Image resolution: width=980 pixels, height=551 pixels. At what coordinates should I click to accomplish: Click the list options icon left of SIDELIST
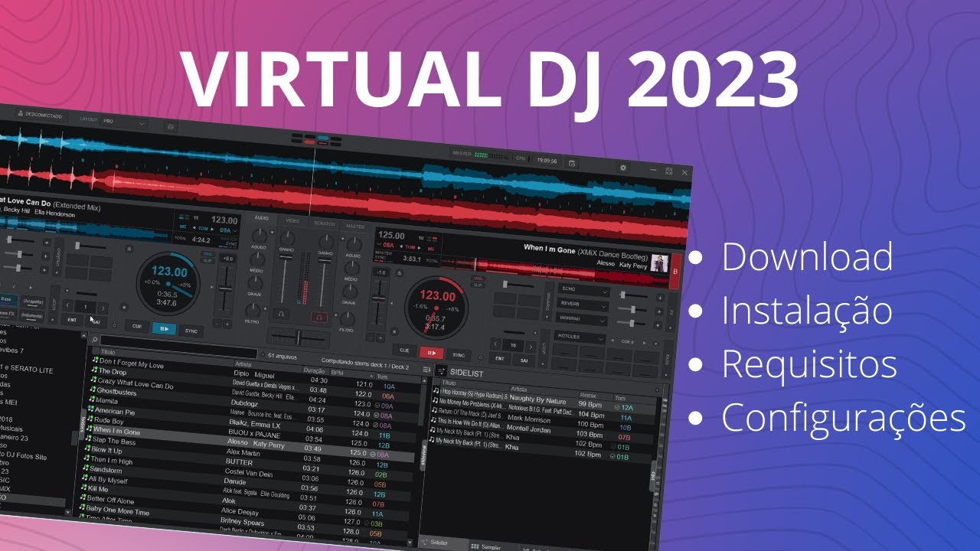tap(426, 370)
